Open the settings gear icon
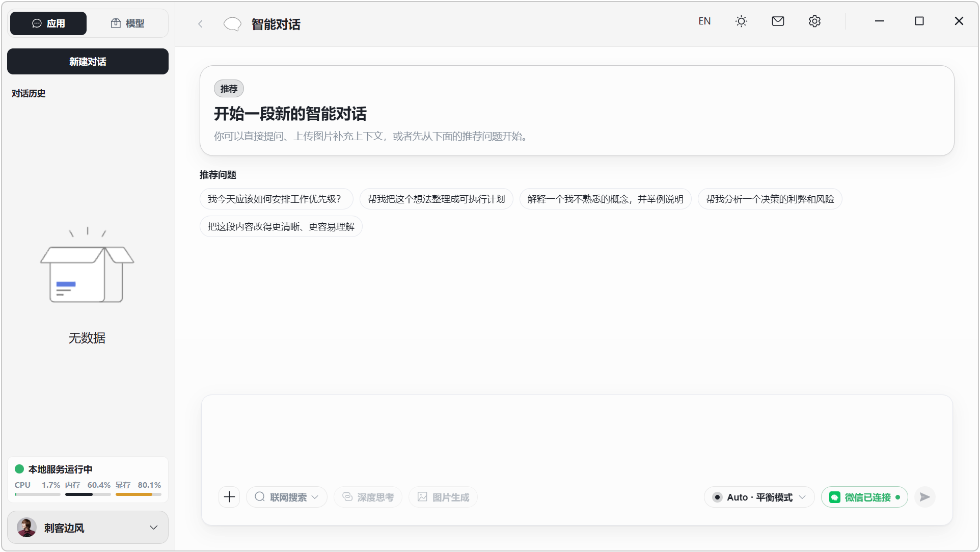 (x=814, y=21)
